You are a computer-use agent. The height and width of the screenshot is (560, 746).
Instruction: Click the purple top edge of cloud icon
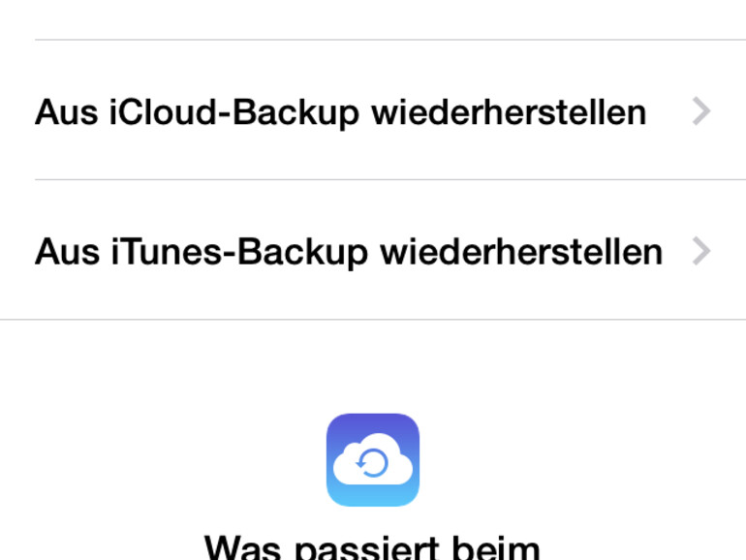point(372,419)
